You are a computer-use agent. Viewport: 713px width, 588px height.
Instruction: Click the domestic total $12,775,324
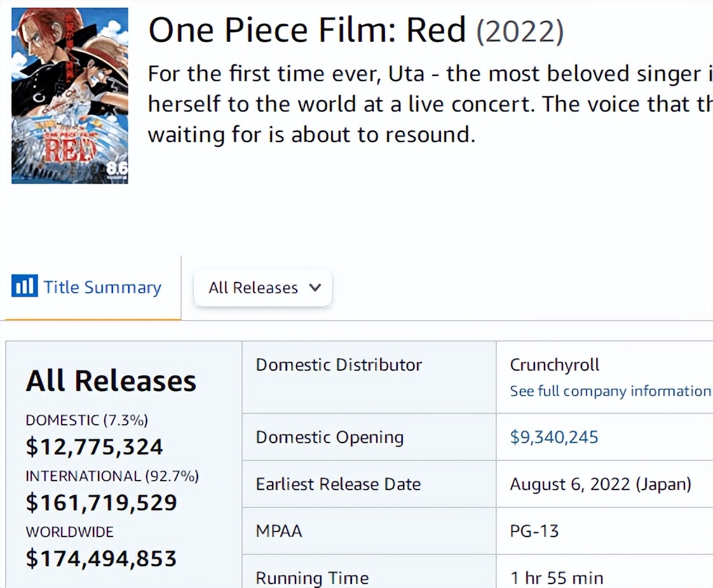click(95, 447)
